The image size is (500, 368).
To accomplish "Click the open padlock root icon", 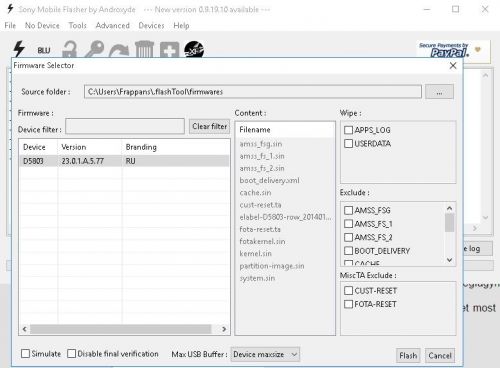I will tap(70, 49).
